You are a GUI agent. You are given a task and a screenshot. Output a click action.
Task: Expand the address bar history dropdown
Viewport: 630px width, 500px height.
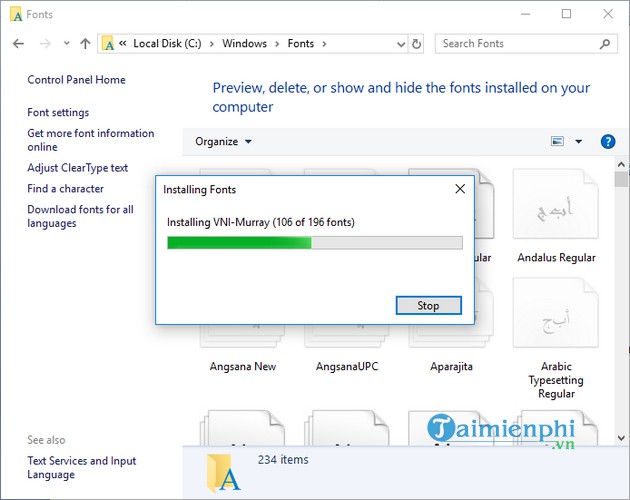click(x=401, y=44)
